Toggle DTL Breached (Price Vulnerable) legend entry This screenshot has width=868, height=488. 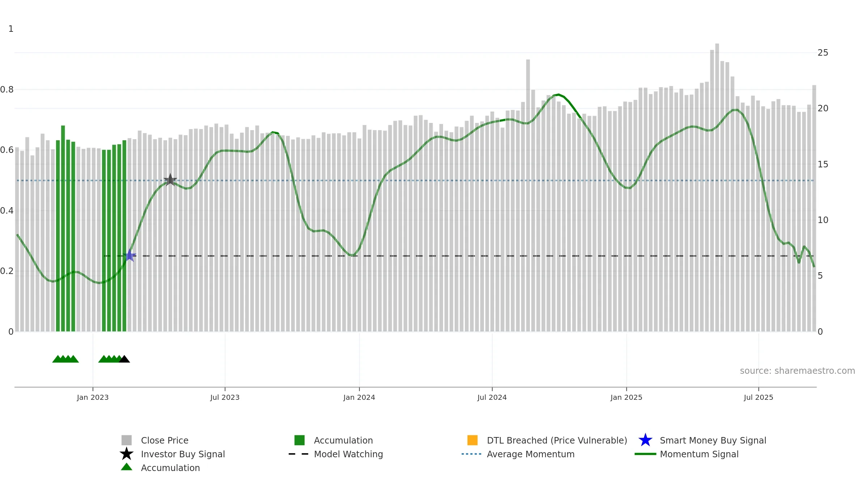[x=547, y=440]
